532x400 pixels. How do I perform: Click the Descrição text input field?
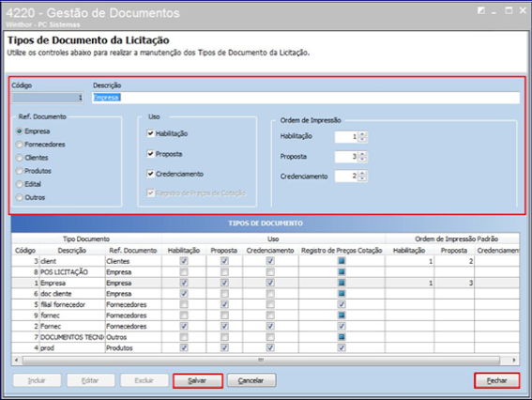305,98
